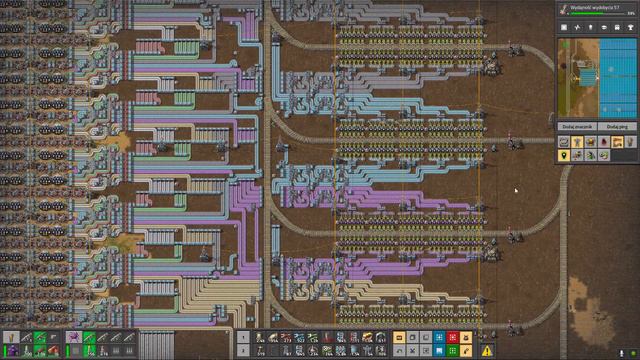The height and width of the screenshot is (360, 640).
Task: Toggle the fourth map filter in bottom row
Action: tap(604, 155)
